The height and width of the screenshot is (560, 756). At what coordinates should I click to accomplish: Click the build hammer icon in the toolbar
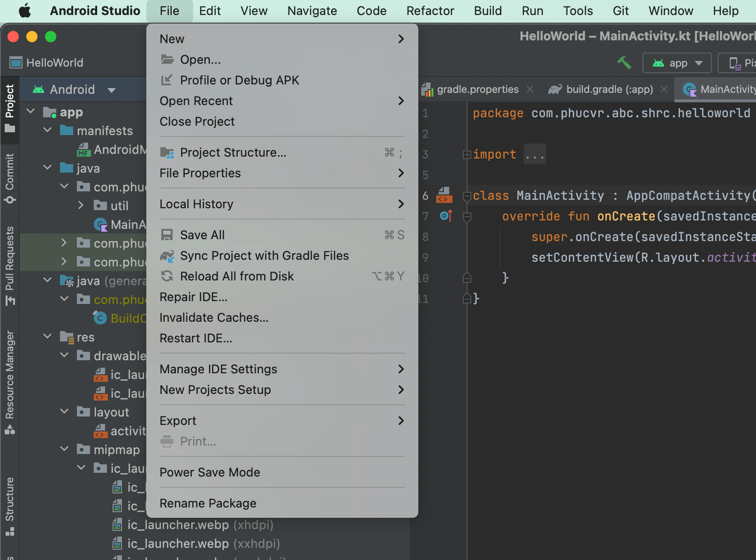pyautogui.click(x=624, y=62)
